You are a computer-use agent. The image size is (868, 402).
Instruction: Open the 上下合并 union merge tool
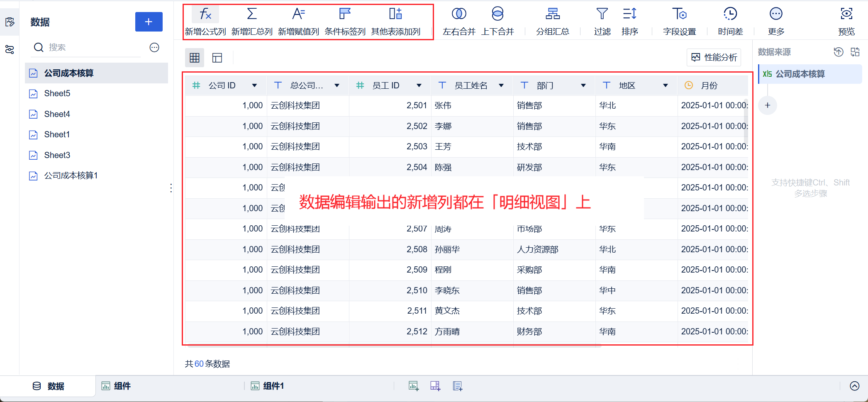pos(497,22)
